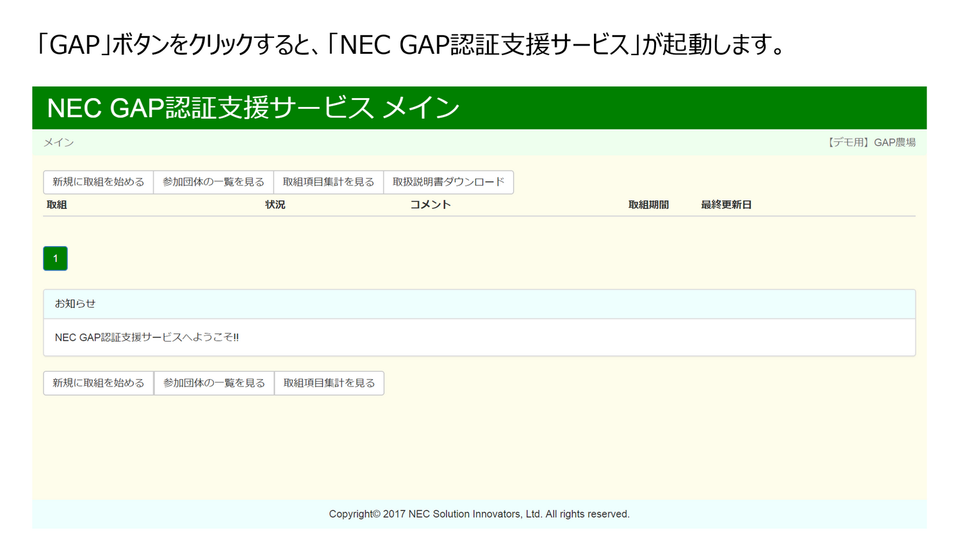Click top 取組項目集計を見る button
Screen dimensions: 961x560
329,182
